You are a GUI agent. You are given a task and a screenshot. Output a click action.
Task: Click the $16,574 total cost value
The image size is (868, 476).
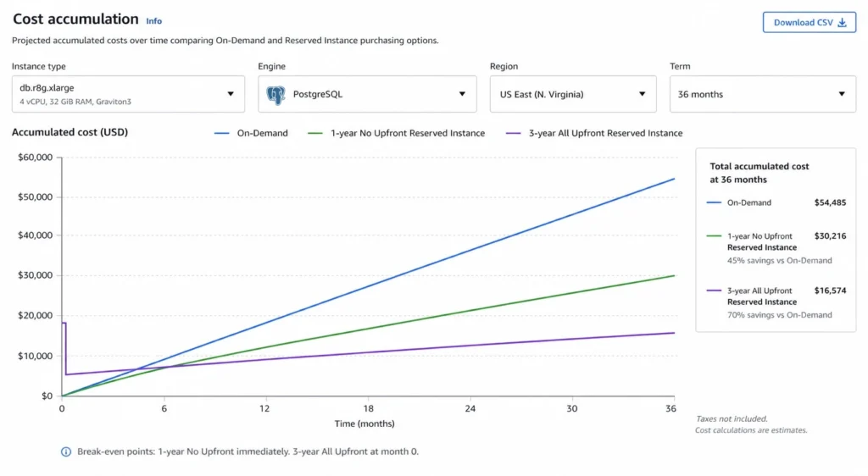click(x=830, y=291)
